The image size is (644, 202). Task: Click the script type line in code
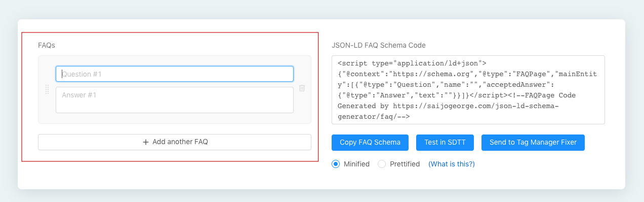(412, 63)
